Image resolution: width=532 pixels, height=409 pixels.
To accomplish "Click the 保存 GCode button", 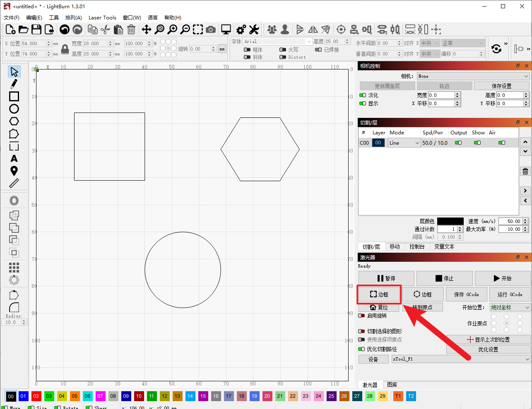I will pos(466,294).
